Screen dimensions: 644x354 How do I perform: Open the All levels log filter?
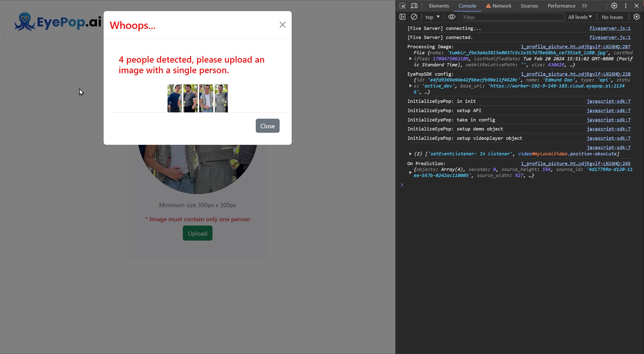580,17
